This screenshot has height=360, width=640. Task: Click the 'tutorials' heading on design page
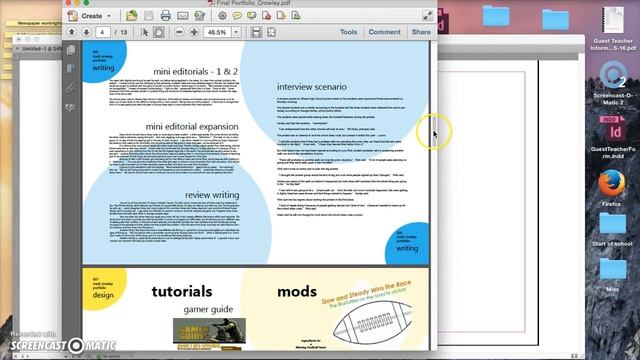point(182,291)
